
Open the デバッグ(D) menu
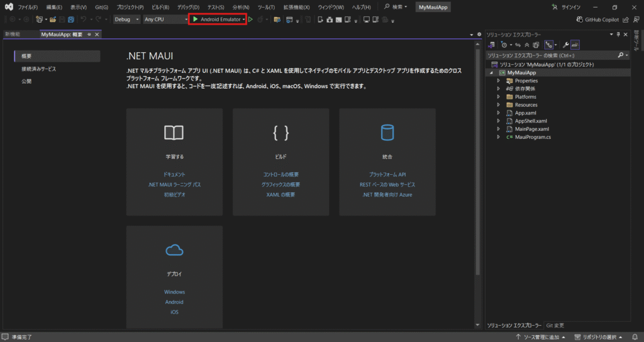click(x=188, y=8)
